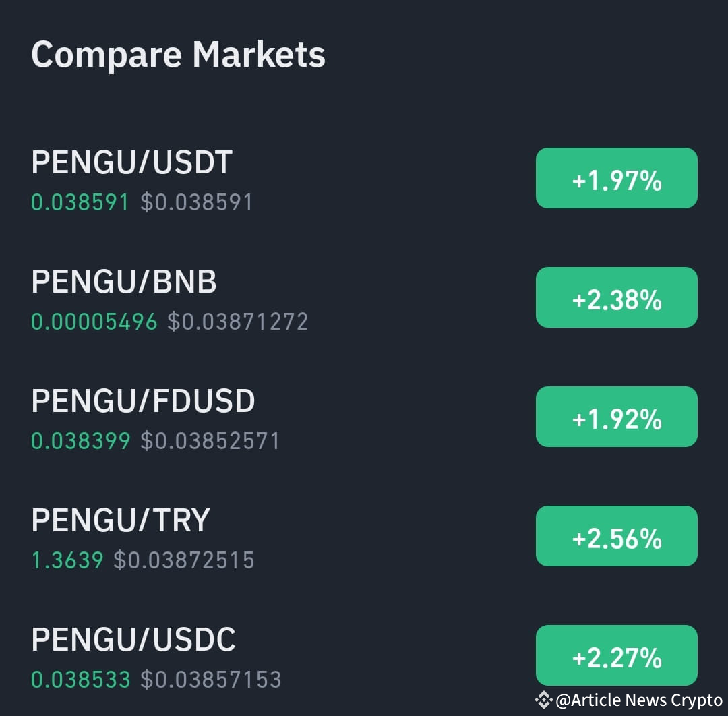Screen dimensions: 728x716
Task: Select the PENGU/USDC market pair
Action: pos(133,639)
